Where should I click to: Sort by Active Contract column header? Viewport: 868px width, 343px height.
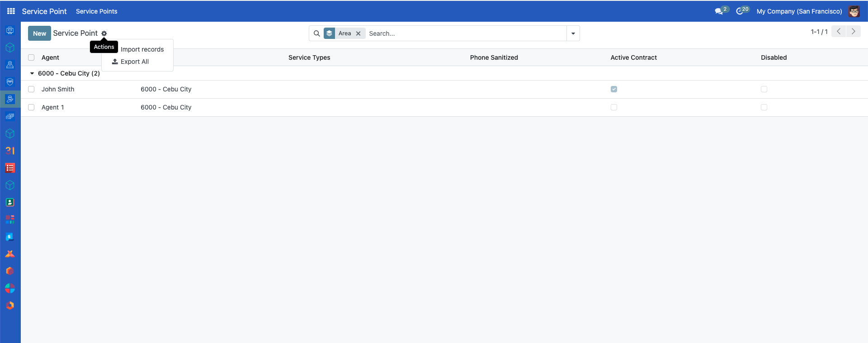click(x=633, y=57)
